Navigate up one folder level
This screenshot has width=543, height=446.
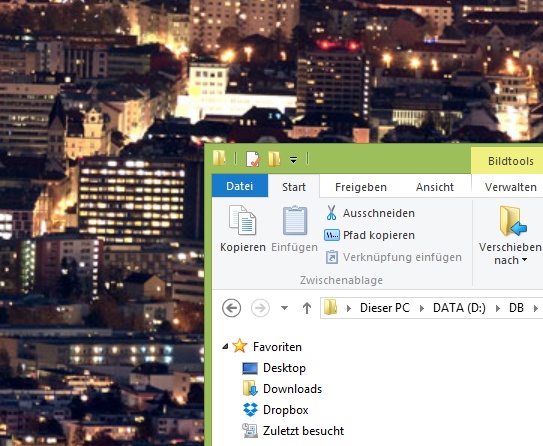point(307,307)
